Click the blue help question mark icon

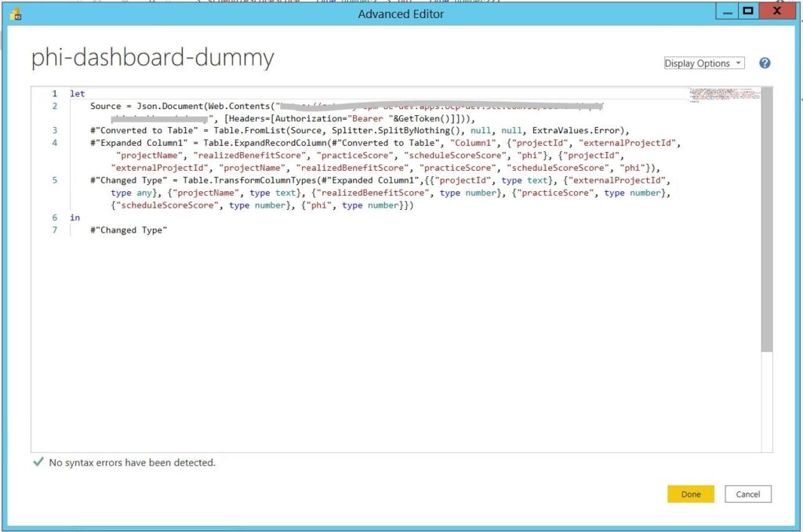(765, 63)
